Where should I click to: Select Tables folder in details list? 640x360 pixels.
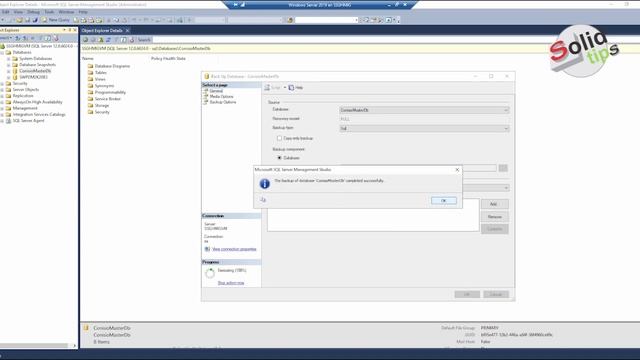point(100,72)
